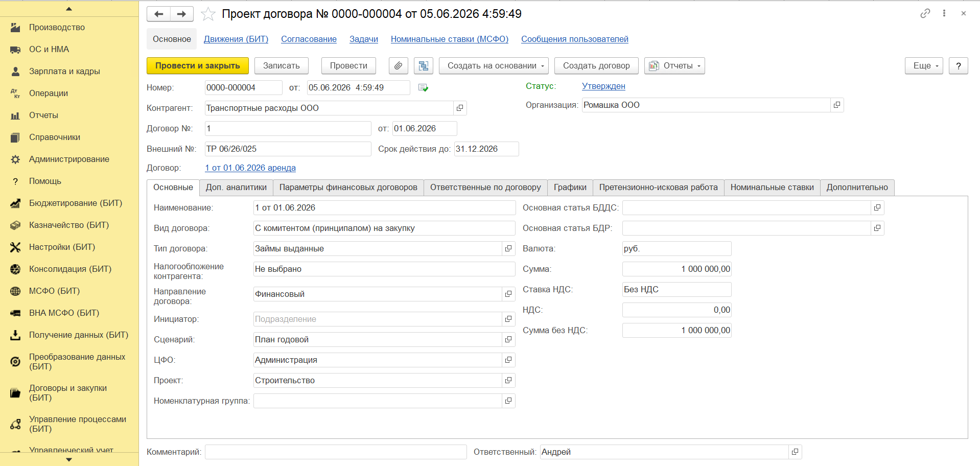This screenshot has width=980, height=466.
Task: Open ЦФО field selection button
Action: [508, 360]
